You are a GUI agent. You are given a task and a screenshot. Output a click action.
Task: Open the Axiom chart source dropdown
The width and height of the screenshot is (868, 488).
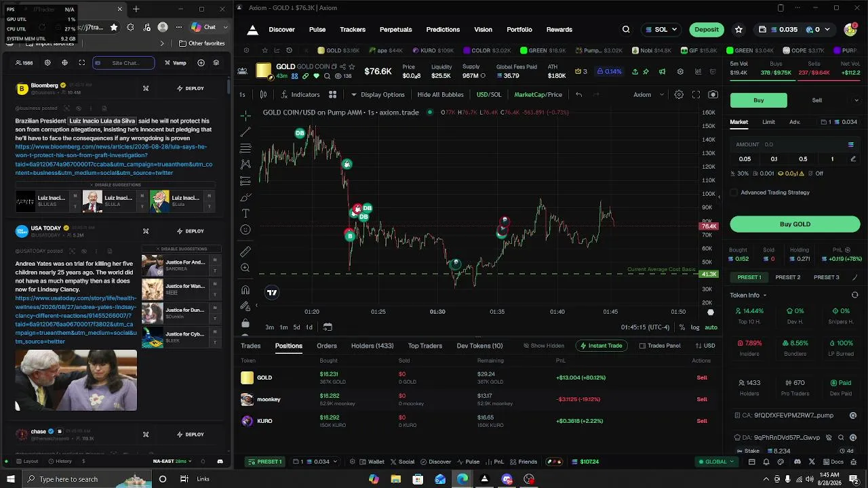pyautogui.click(x=648, y=95)
